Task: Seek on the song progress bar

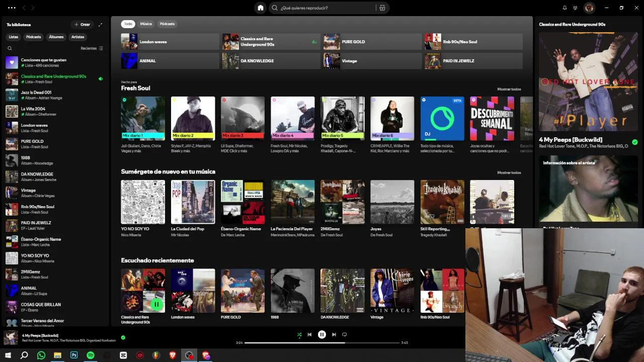Action: coord(322,343)
